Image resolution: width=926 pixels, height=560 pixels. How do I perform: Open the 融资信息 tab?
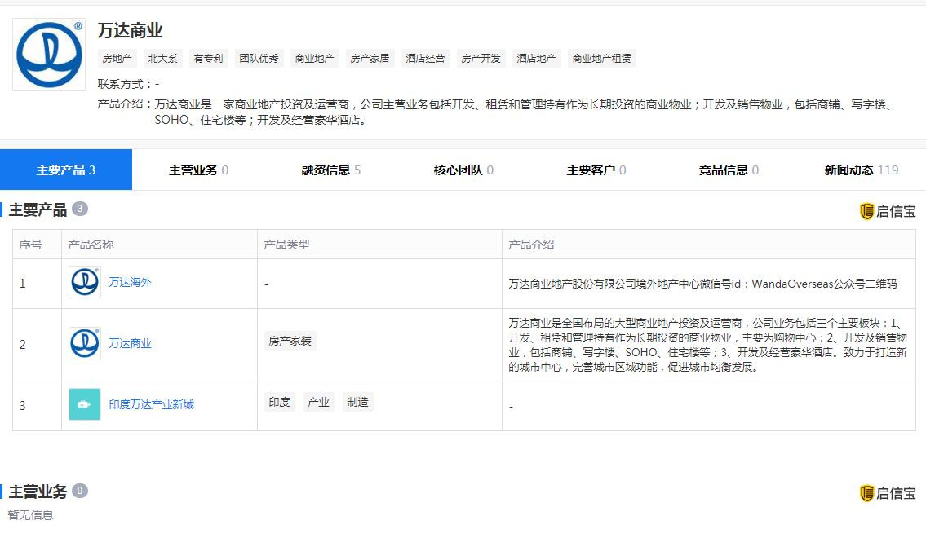point(330,170)
